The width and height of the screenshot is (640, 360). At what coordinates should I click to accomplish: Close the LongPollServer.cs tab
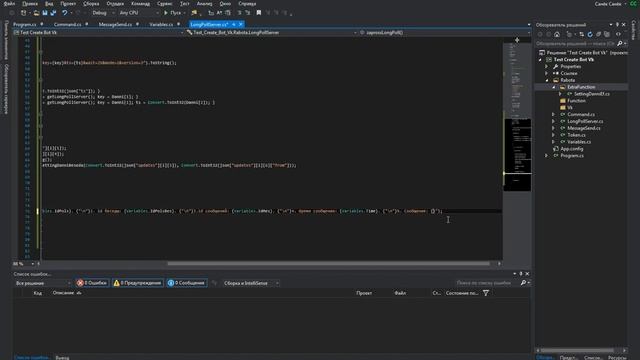pos(240,24)
